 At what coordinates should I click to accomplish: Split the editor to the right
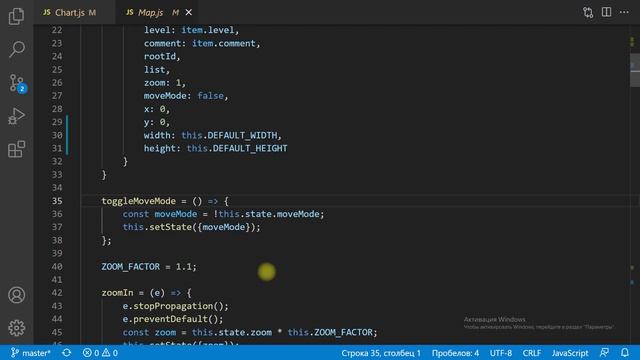[x=607, y=12]
